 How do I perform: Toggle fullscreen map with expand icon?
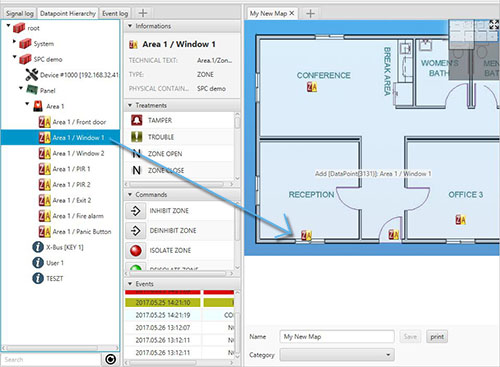(494, 24)
